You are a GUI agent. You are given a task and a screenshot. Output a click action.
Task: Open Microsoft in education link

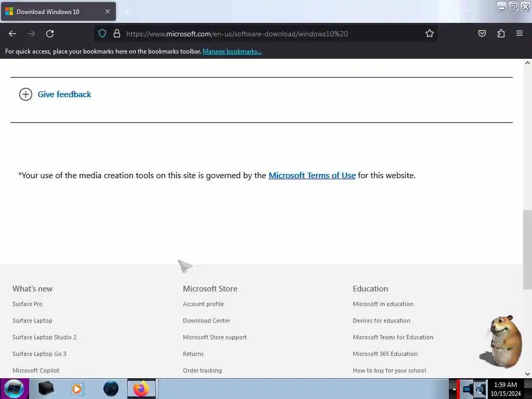(x=383, y=304)
